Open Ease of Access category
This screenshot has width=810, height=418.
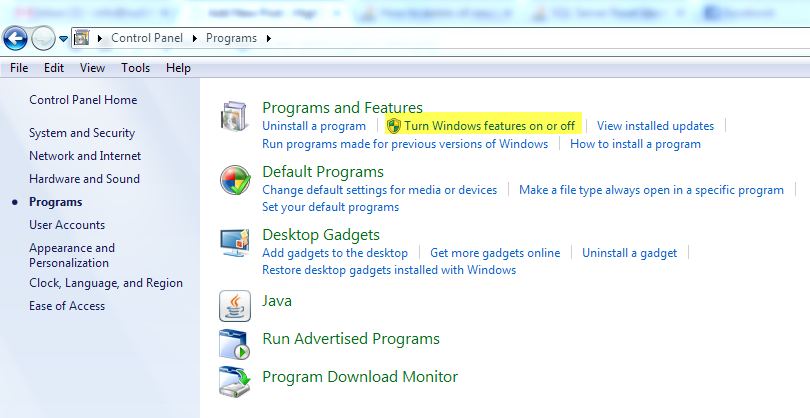67,306
